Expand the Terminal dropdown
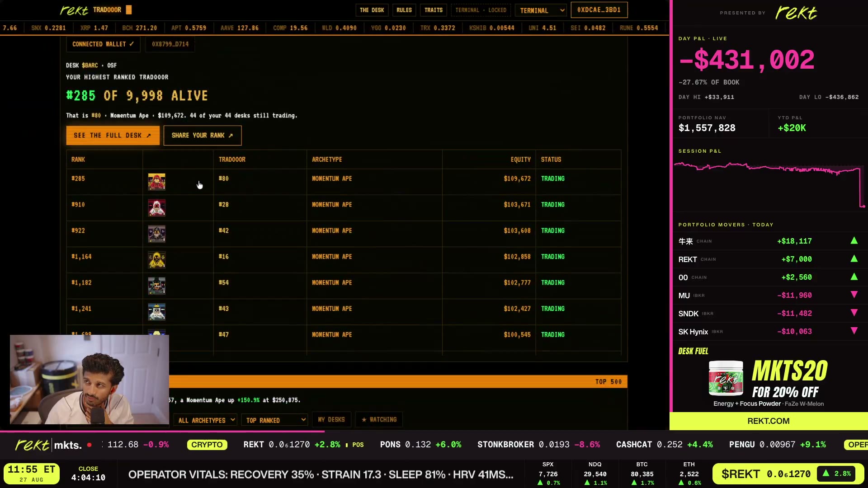 coord(541,10)
